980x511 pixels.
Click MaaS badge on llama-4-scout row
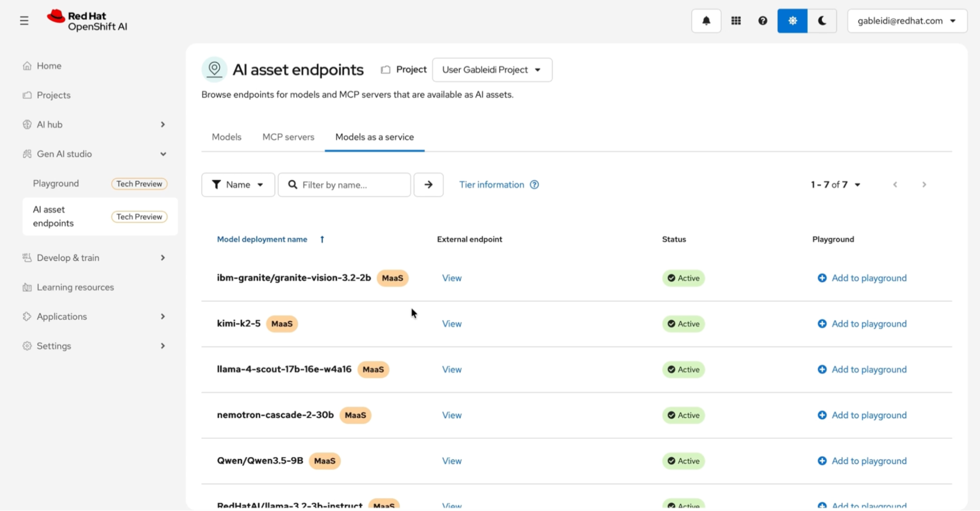[x=373, y=369]
